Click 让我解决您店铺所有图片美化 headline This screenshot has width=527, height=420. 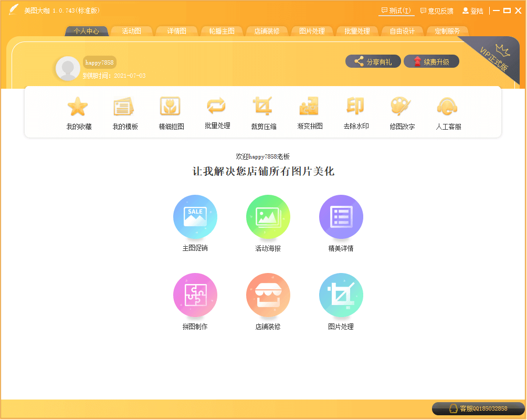263,171
